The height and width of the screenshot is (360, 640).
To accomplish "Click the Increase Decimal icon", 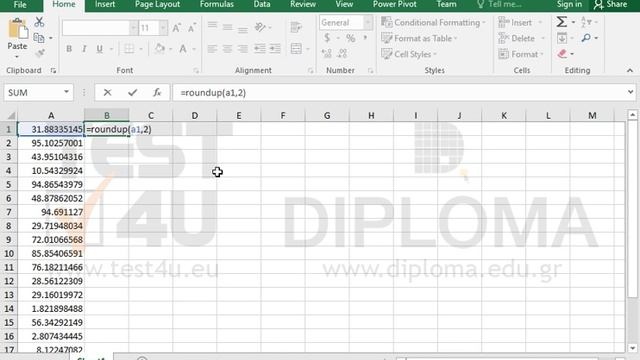I will click(x=327, y=53).
